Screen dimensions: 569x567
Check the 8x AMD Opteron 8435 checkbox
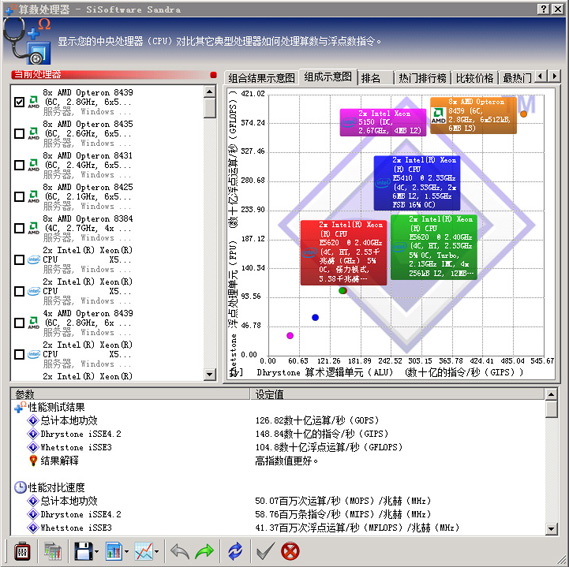tap(19, 134)
